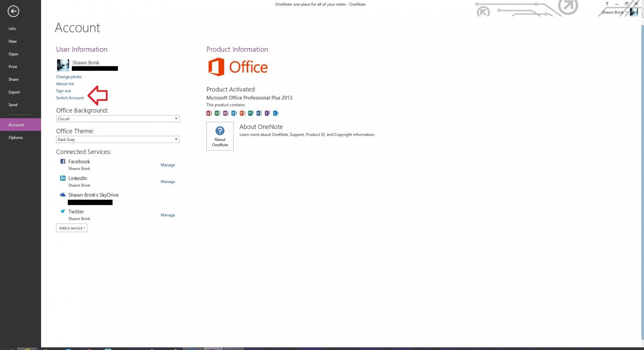Viewport: 644px width, 350px height.
Task: Select the PowerPoint icon under 'This product contains'
Action: click(x=242, y=113)
